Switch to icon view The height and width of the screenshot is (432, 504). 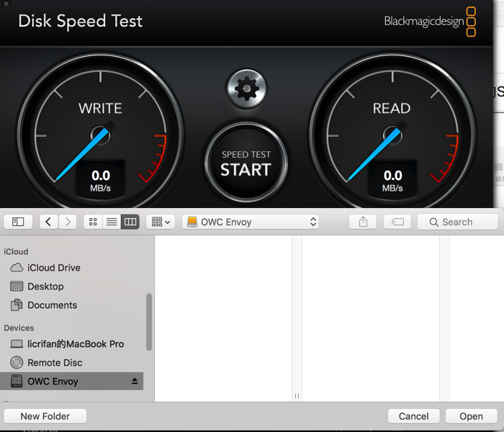(x=93, y=222)
